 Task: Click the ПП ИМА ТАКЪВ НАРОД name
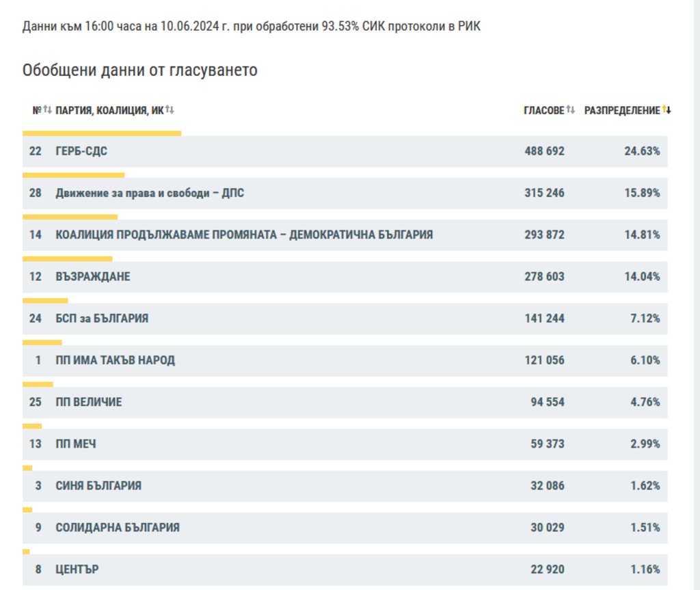click(115, 360)
